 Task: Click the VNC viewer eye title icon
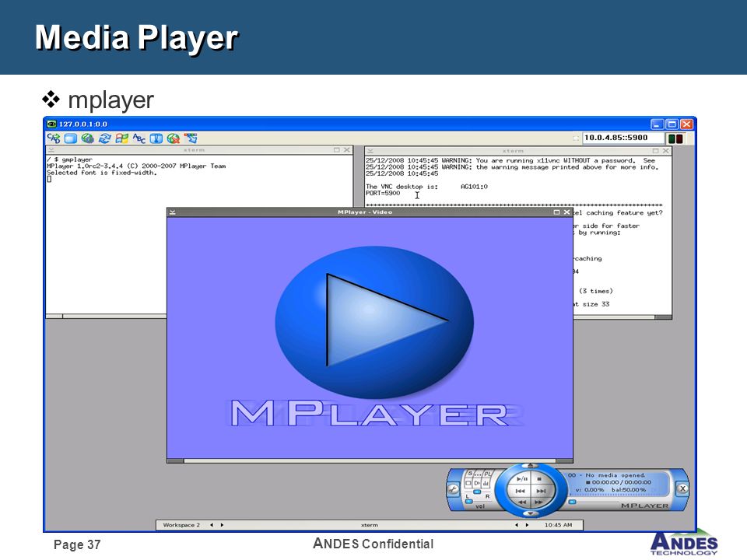pos(51,124)
